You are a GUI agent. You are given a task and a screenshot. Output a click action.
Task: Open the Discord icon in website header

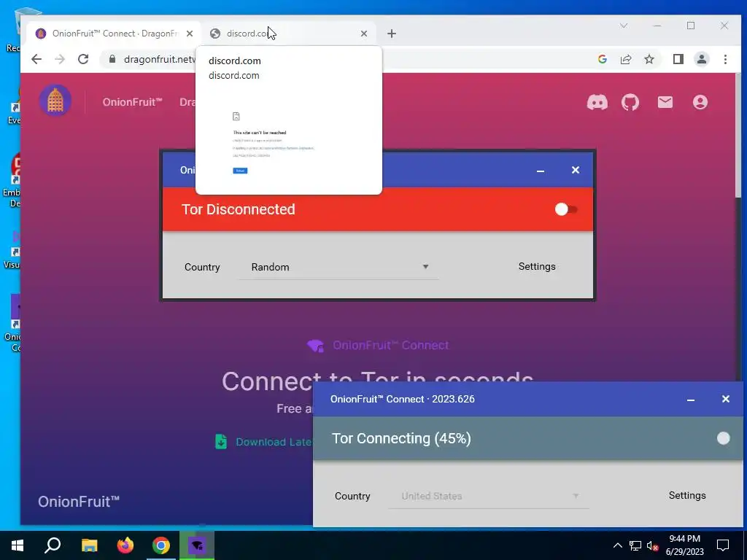(x=597, y=102)
